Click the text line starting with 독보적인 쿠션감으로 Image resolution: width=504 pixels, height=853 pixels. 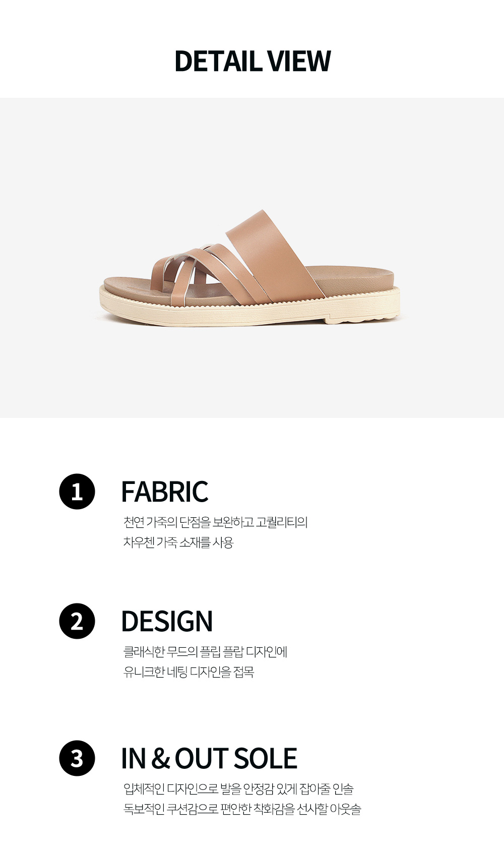click(242, 809)
